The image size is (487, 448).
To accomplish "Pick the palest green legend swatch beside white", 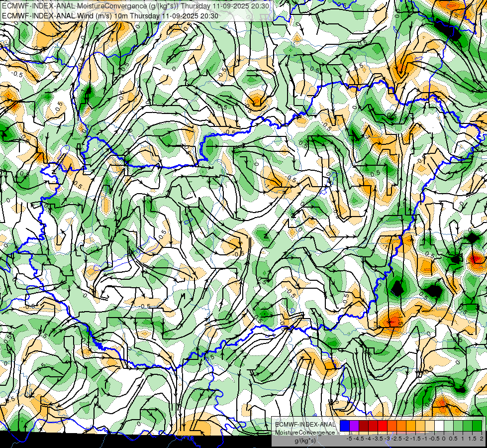I will pos(449,426).
